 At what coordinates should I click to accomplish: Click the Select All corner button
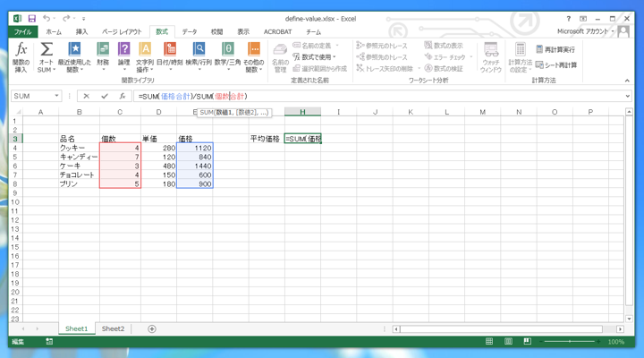pos(16,112)
